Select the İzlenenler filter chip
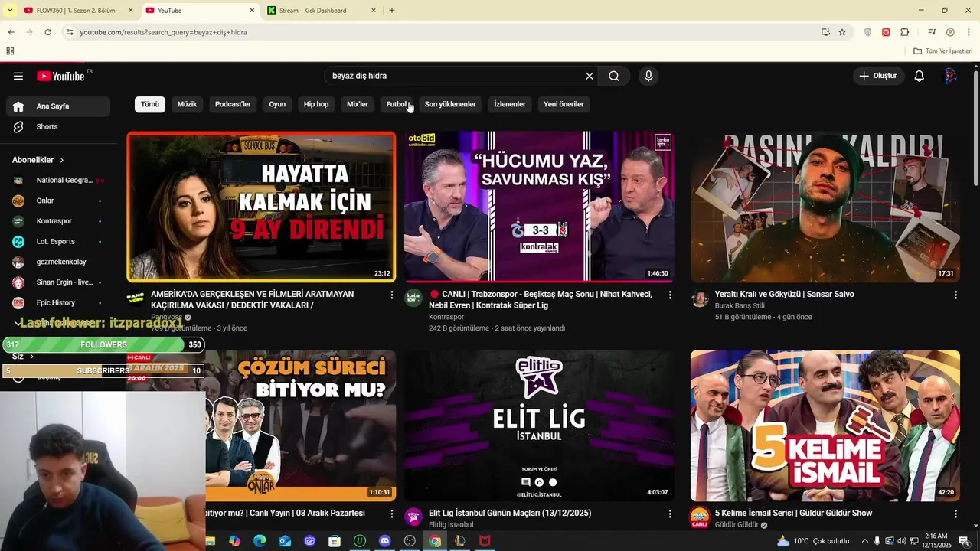This screenshot has width=980, height=551. tap(510, 104)
